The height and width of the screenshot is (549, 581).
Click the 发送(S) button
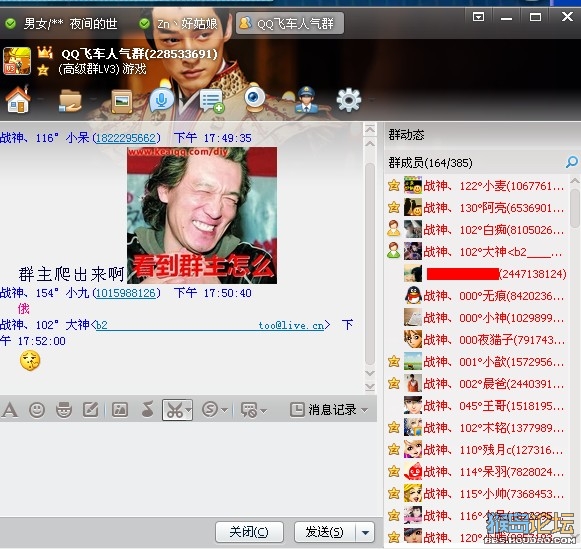(x=325, y=532)
